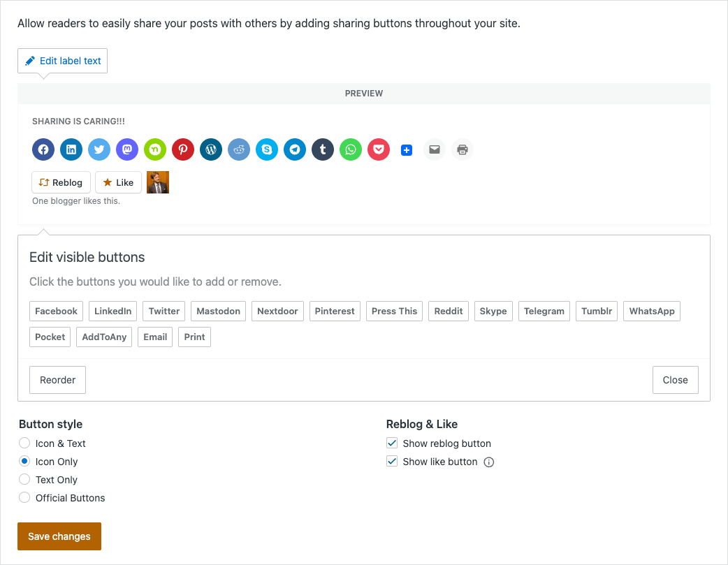The image size is (728, 565).
Task: Click Edit label text button
Action: click(63, 61)
